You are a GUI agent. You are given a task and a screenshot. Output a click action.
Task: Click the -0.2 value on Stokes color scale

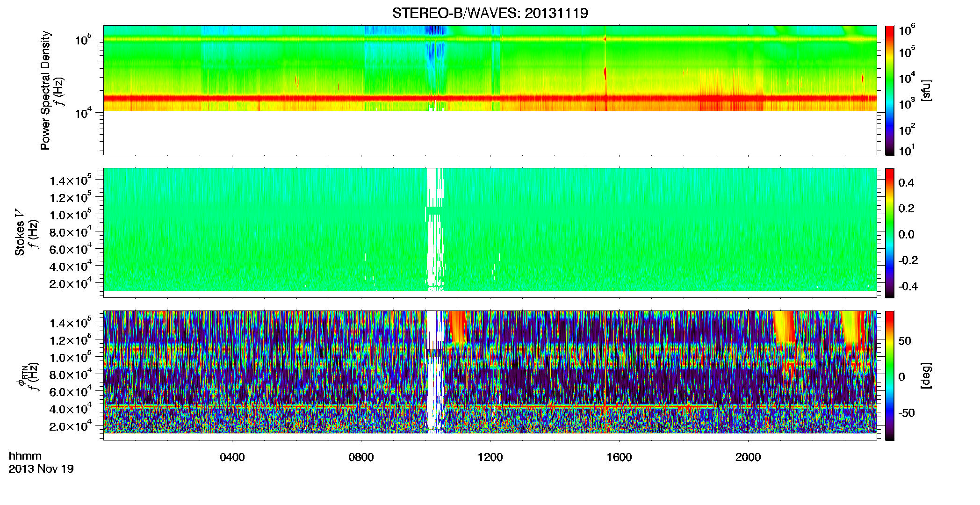point(908,260)
